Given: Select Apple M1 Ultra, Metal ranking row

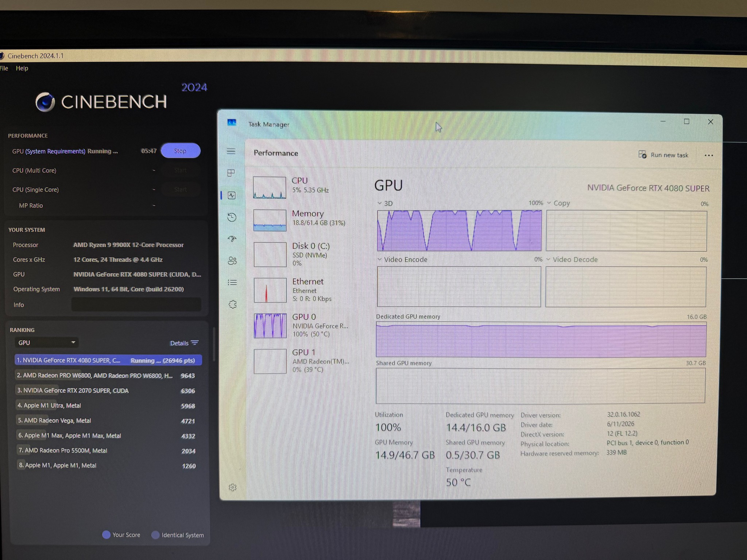Looking at the screenshot, I should [x=107, y=405].
